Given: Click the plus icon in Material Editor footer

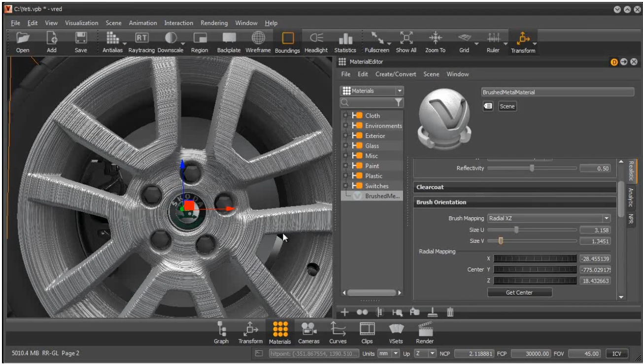Looking at the screenshot, I should (x=345, y=312).
